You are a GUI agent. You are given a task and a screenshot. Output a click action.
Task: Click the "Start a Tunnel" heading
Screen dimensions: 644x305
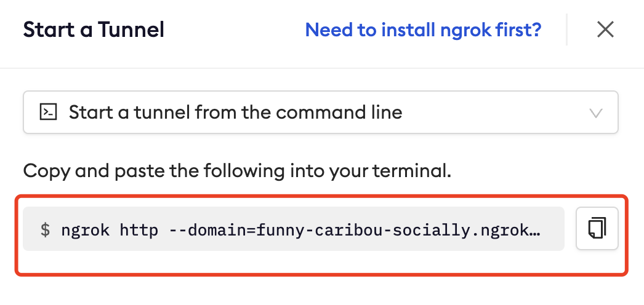point(94,30)
